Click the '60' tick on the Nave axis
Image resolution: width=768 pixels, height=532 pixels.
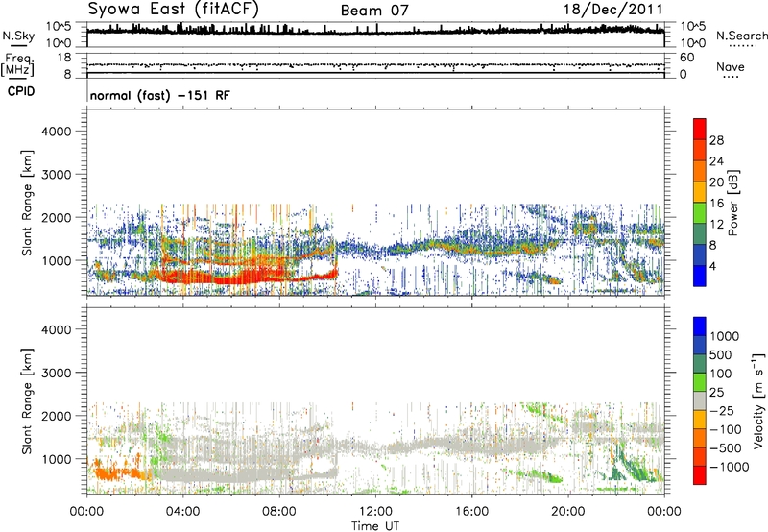pyautogui.click(x=687, y=58)
